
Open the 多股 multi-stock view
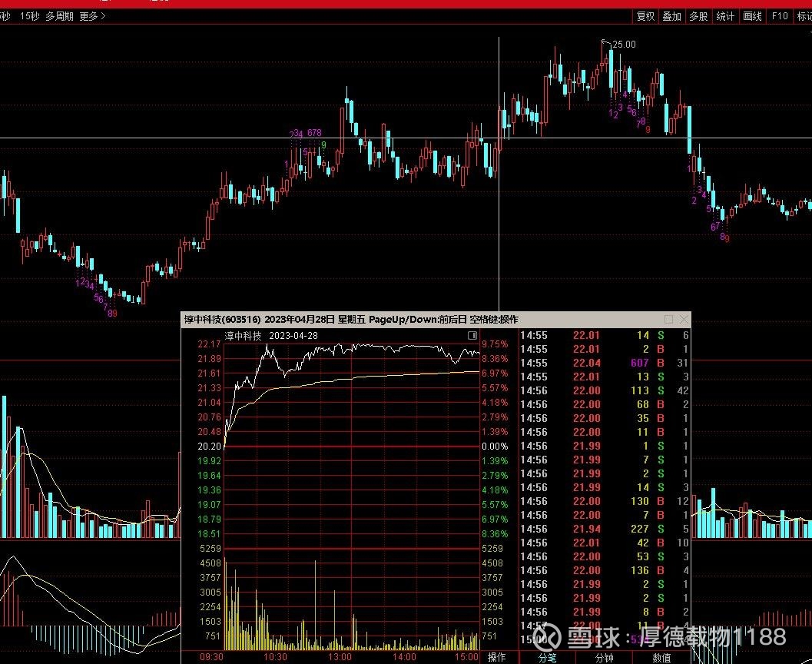[698, 16]
